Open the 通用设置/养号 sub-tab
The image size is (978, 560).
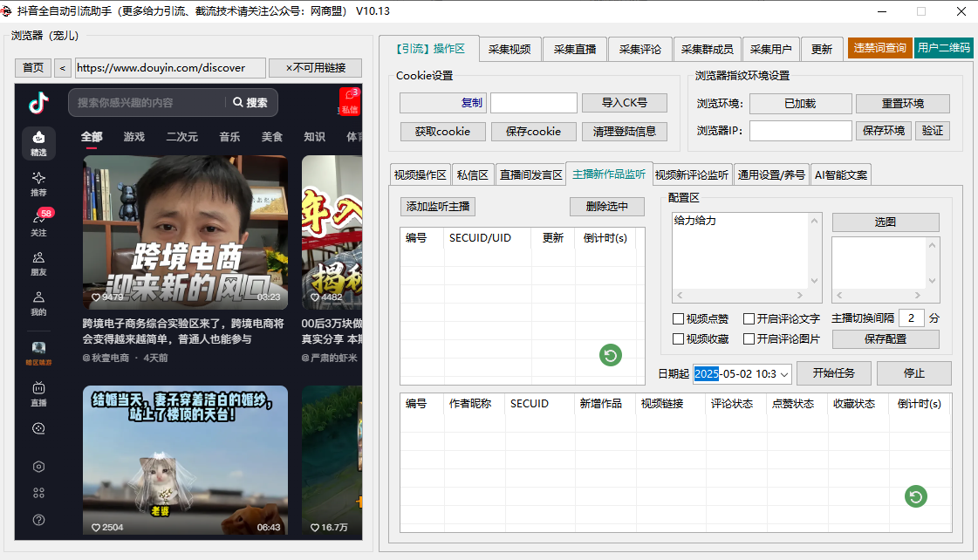pyautogui.click(x=771, y=175)
